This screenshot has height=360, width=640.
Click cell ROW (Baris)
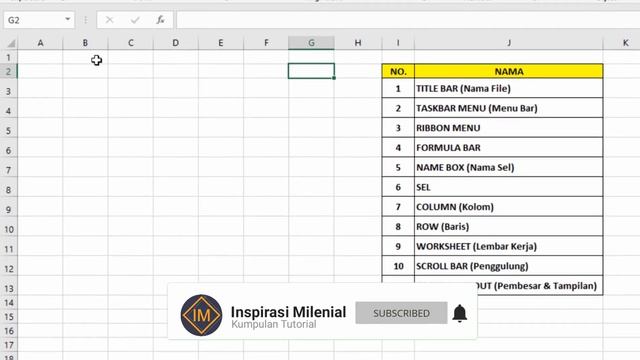(509, 227)
